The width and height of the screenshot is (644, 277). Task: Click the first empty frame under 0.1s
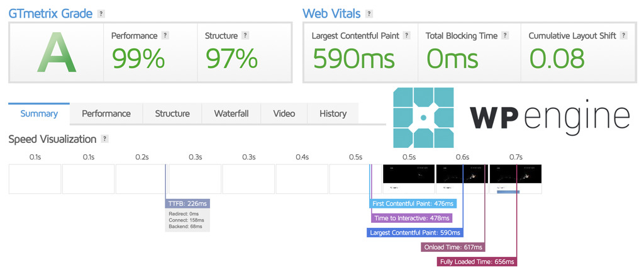[35, 179]
